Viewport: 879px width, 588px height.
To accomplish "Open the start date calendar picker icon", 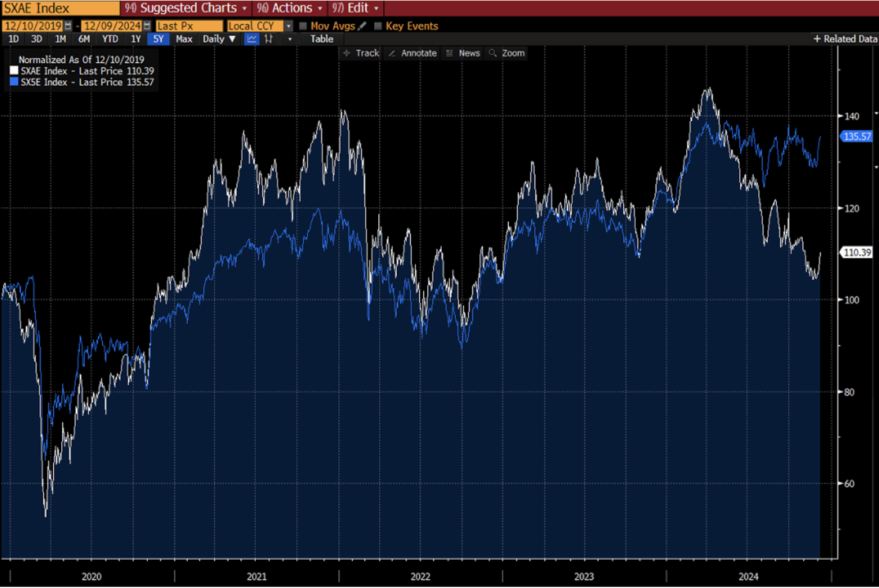I will point(68,26).
